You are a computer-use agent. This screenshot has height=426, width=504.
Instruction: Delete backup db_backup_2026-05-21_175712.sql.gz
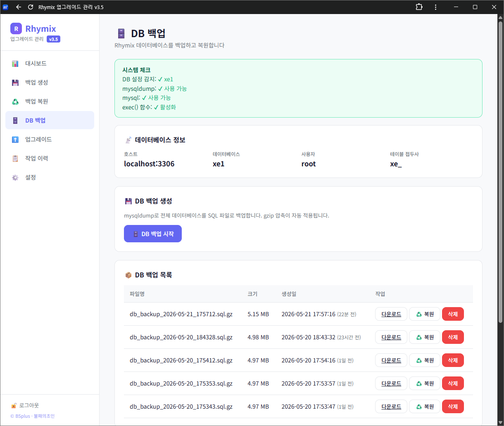(x=453, y=314)
